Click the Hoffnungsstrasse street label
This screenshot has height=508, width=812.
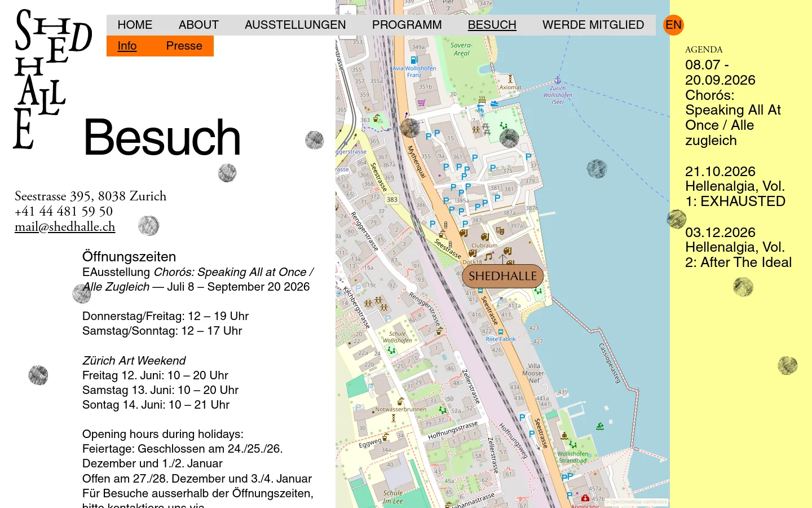[x=453, y=430]
